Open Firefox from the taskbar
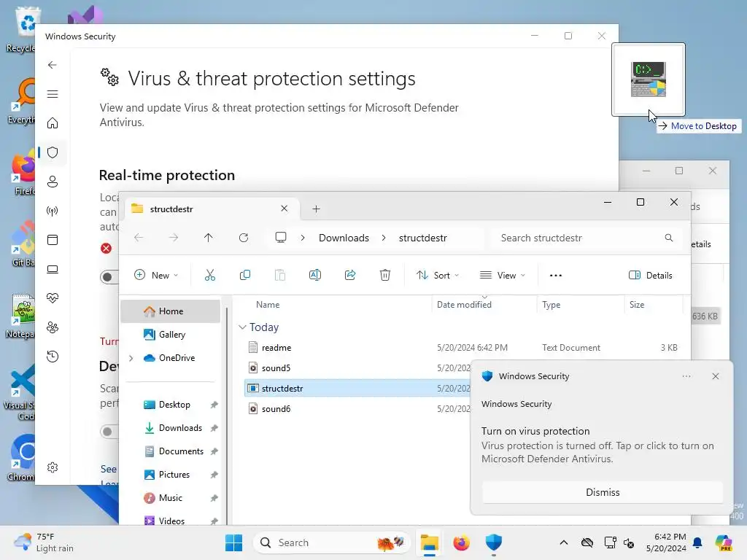747x560 pixels. [x=461, y=542]
